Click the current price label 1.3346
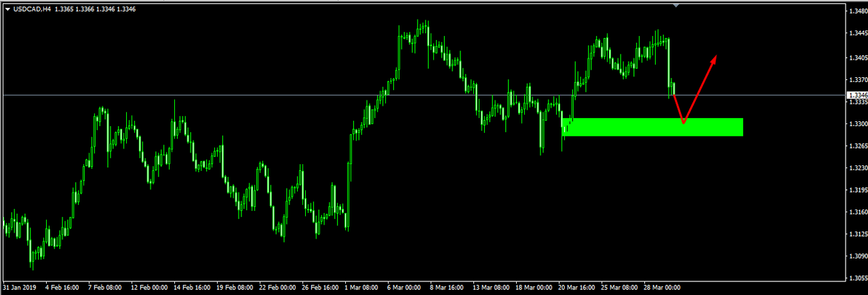 [x=856, y=96]
